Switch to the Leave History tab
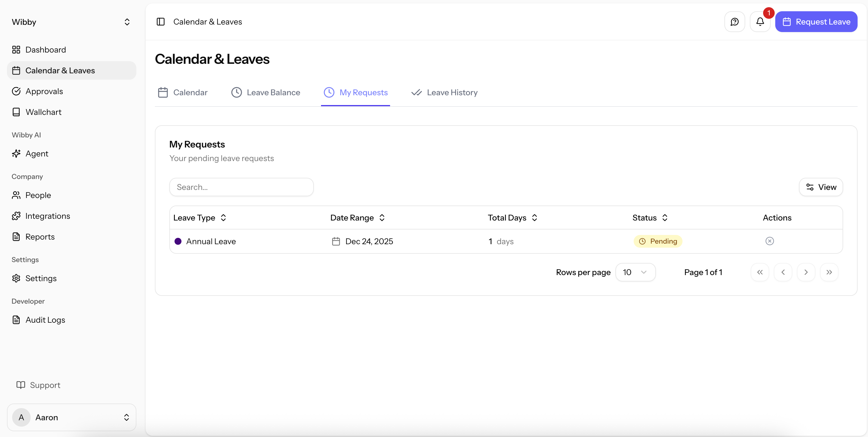 click(x=444, y=92)
